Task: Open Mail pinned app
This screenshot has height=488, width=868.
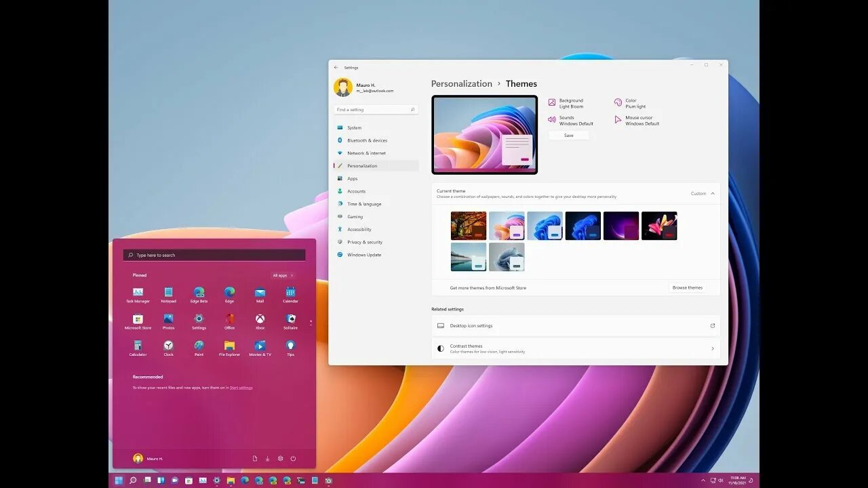Action: pos(260,295)
